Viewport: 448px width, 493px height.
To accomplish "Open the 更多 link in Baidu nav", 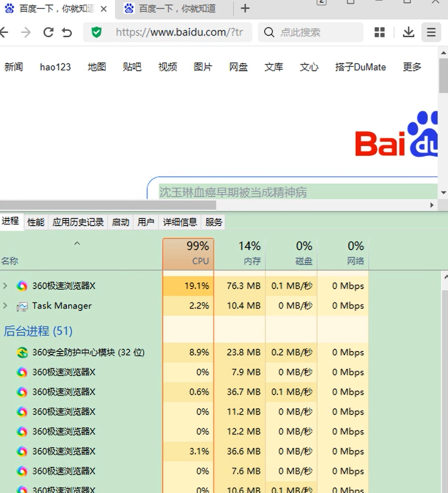I will pos(412,67).
